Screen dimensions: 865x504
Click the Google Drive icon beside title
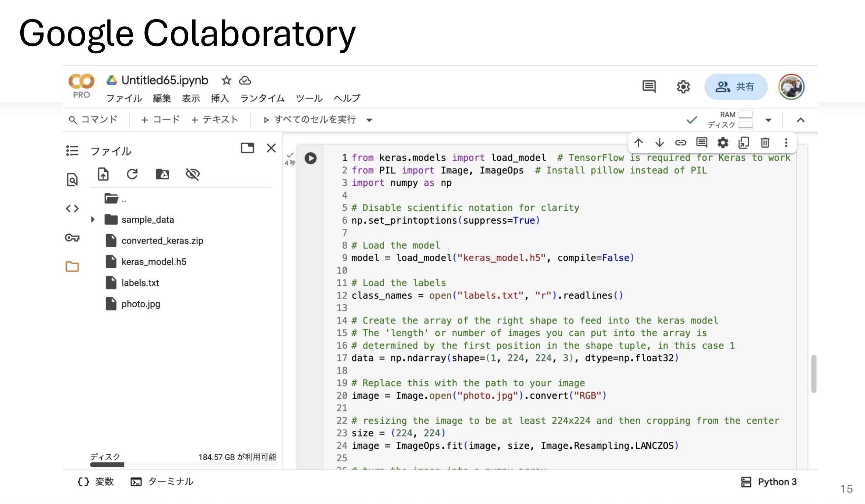click(x=112, y=80)
